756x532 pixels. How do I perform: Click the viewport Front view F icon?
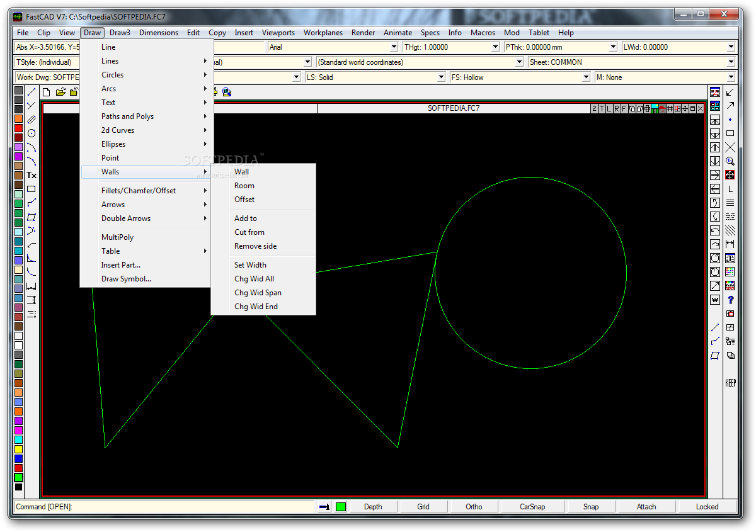[624, 109]
